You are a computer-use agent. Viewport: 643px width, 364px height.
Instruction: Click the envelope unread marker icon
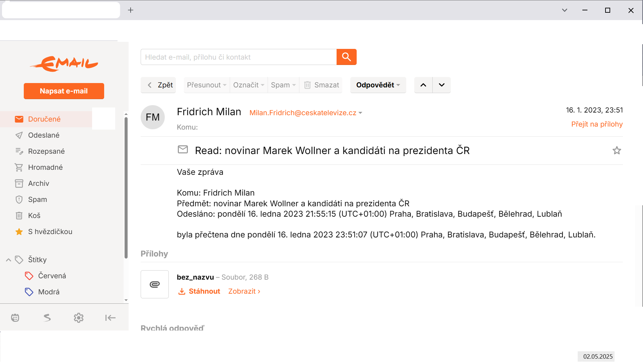[183, 149]
